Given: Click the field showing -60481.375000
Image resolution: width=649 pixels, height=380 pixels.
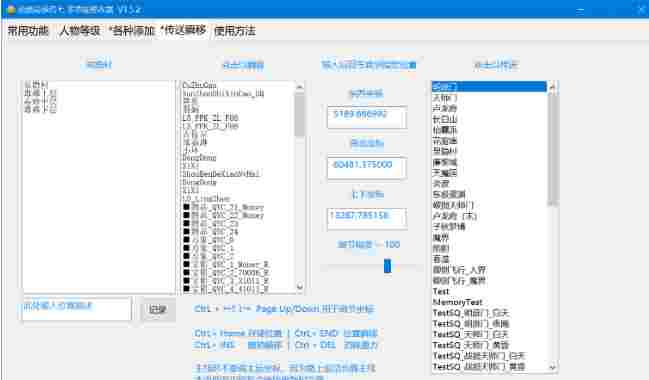Looking at the screenshot, I should [x=367, y=168].
